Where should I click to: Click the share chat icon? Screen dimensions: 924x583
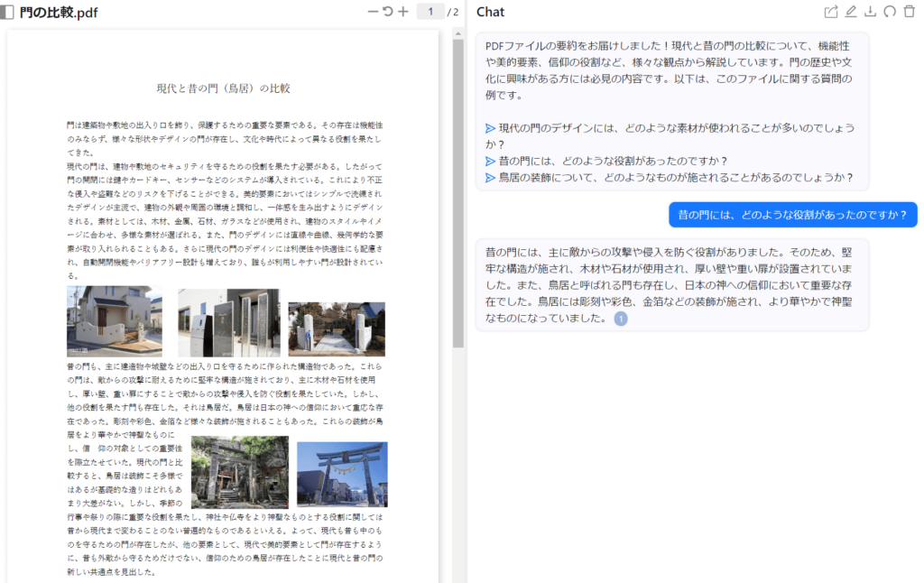tap(831, 12)
